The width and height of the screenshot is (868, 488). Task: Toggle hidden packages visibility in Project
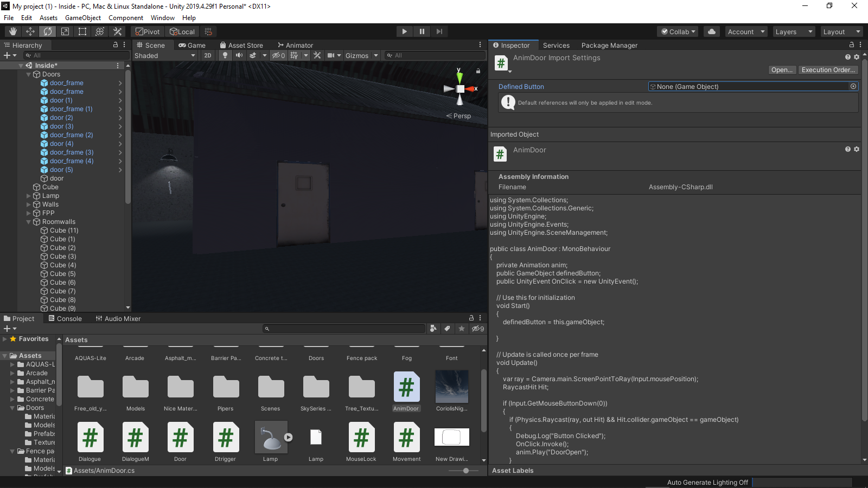click(478, 328)
